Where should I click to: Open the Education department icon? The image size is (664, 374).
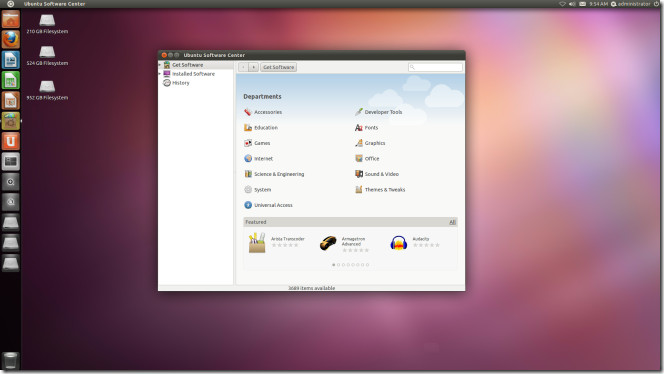click(x=248, y=127)
